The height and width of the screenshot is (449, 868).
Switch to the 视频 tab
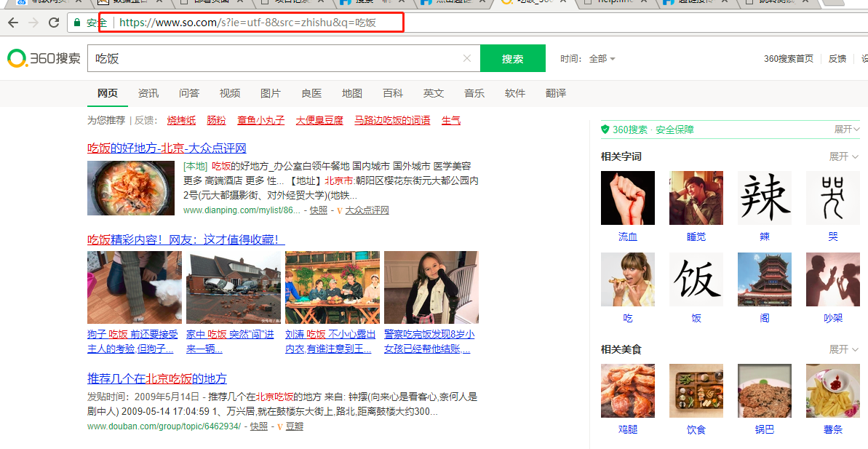(230, 93)
